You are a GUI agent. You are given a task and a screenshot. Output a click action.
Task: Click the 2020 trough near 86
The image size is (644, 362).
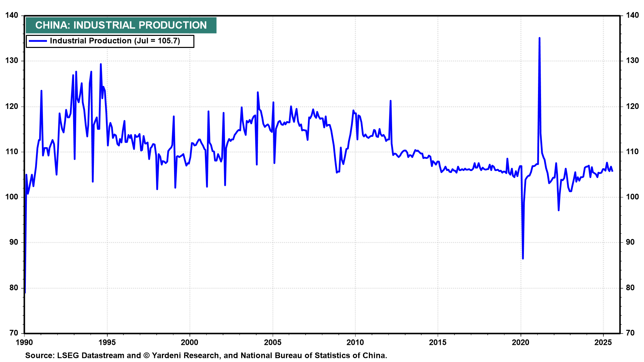click(x=523, y=258)
